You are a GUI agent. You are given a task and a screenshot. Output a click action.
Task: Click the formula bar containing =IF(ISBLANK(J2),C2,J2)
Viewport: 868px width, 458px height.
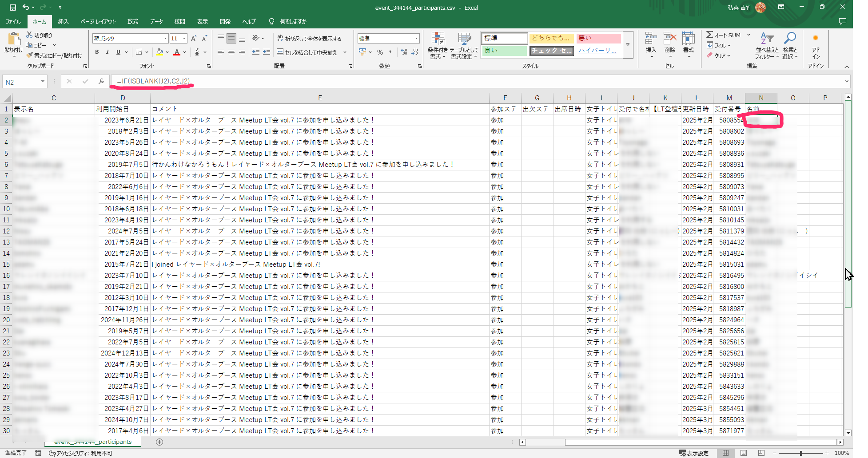[x=477, y=81]
